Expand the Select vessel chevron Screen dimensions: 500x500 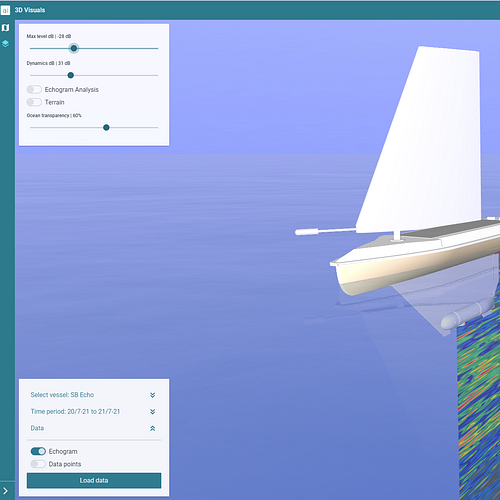tap(153, 395)
